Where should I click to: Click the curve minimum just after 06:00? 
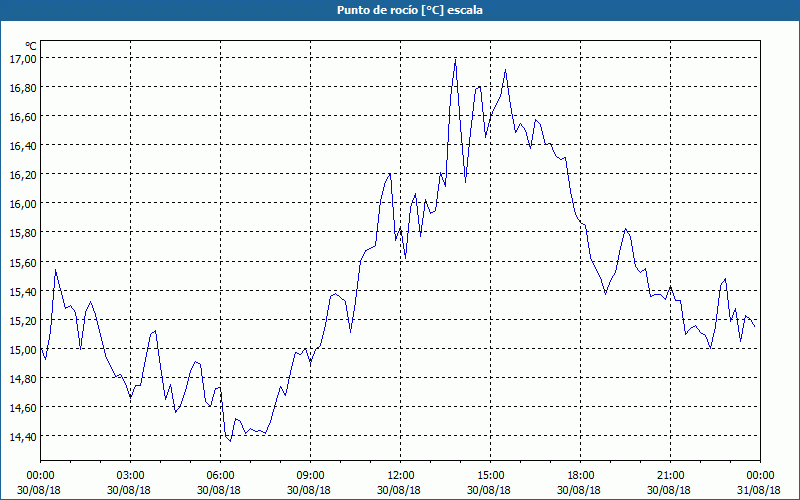[230, 441]
